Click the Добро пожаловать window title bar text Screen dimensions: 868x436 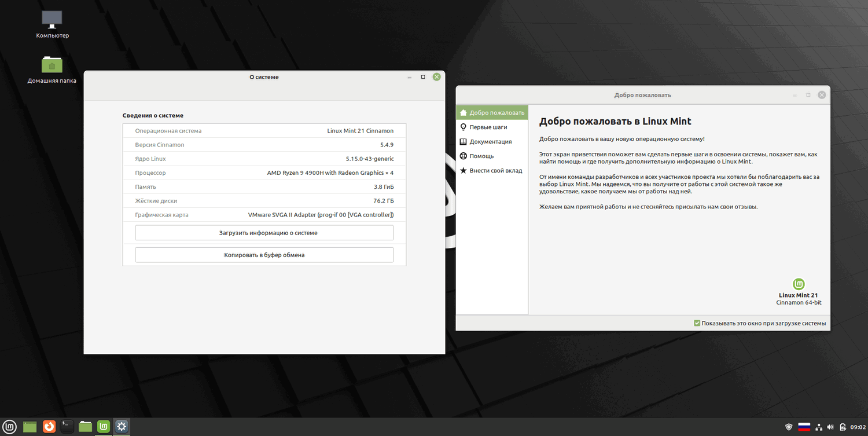(x=643, y=95)
